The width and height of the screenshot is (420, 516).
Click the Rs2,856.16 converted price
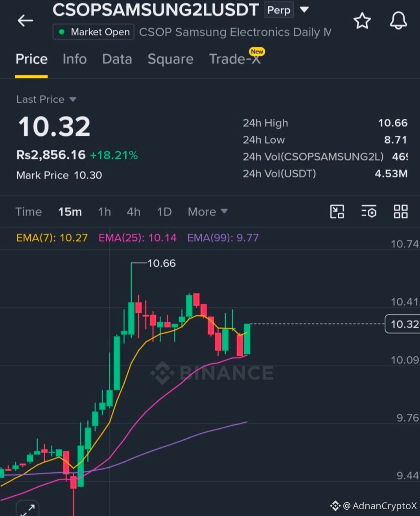(51, 155)
